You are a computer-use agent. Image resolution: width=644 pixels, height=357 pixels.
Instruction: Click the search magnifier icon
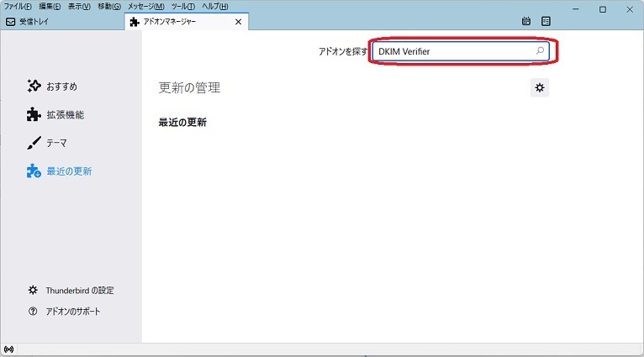[x=540, y=52]
